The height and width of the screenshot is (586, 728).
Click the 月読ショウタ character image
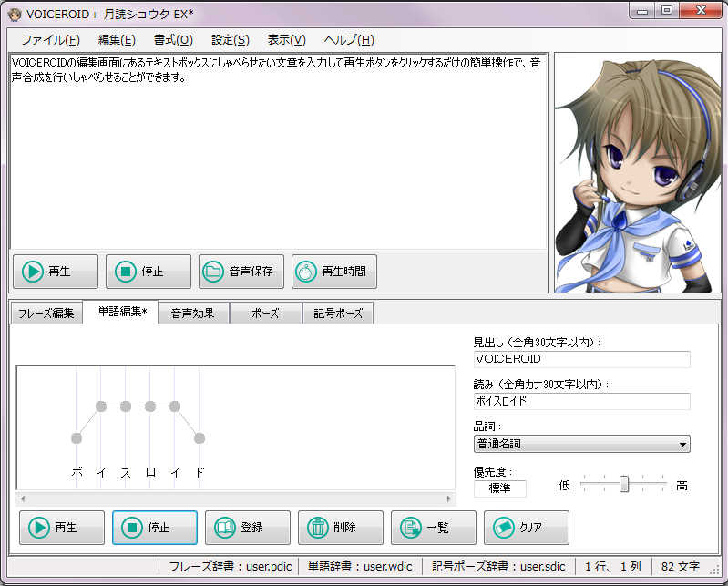coord(638,173)
